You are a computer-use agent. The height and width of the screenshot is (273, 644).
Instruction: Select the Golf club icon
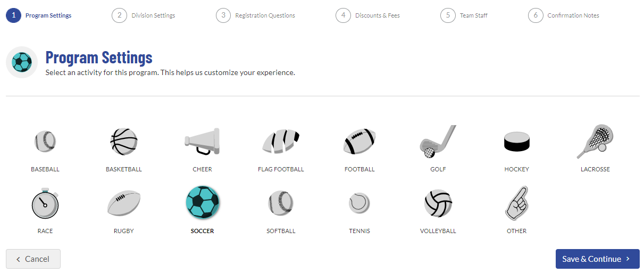point(438,142)
